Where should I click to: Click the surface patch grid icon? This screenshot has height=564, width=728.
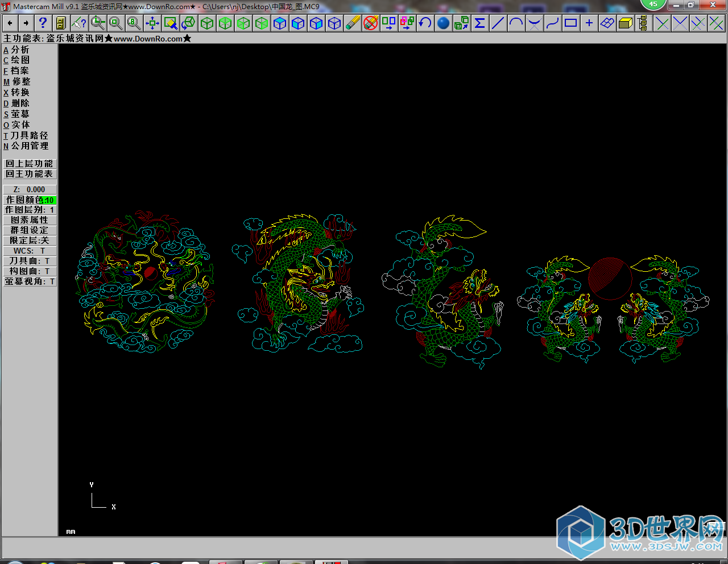pos(607,23)
